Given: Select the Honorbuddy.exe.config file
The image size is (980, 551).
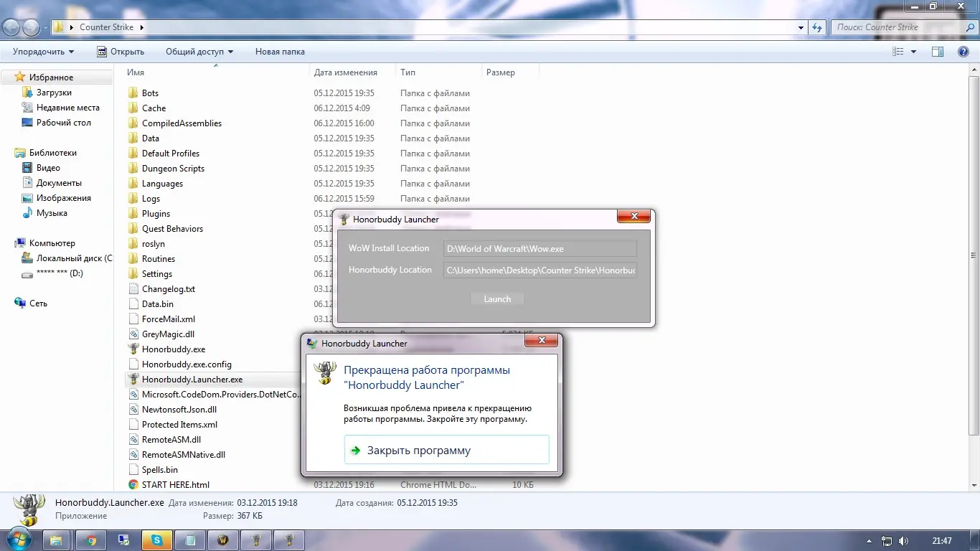Looking at the screenshot, I should click(x=187, y=364).
